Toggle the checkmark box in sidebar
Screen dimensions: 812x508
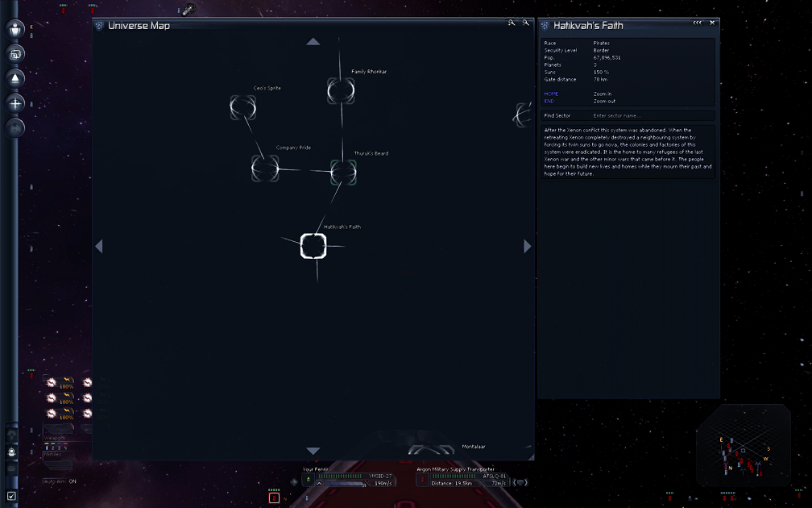click(x=11, y=496)
